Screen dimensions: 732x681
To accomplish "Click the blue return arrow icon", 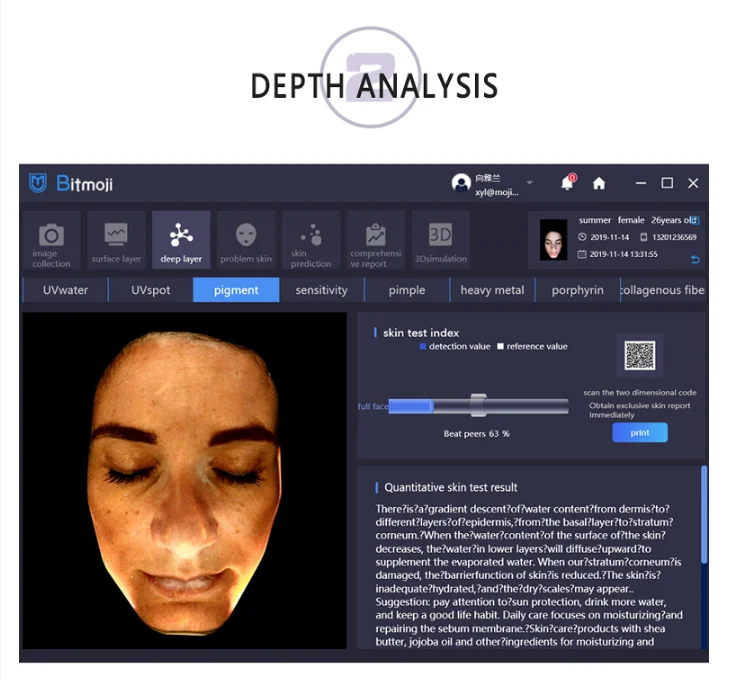I will tap(695, 260).
